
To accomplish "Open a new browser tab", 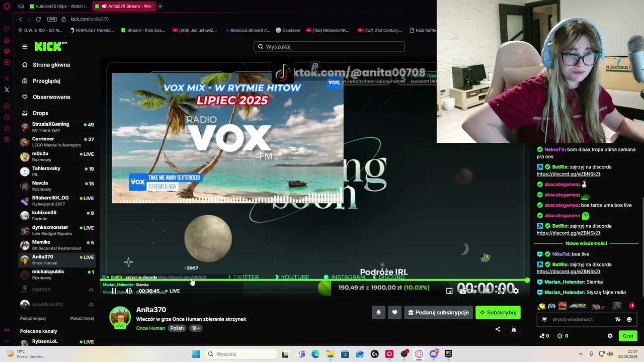I will [x=160, y=6].
